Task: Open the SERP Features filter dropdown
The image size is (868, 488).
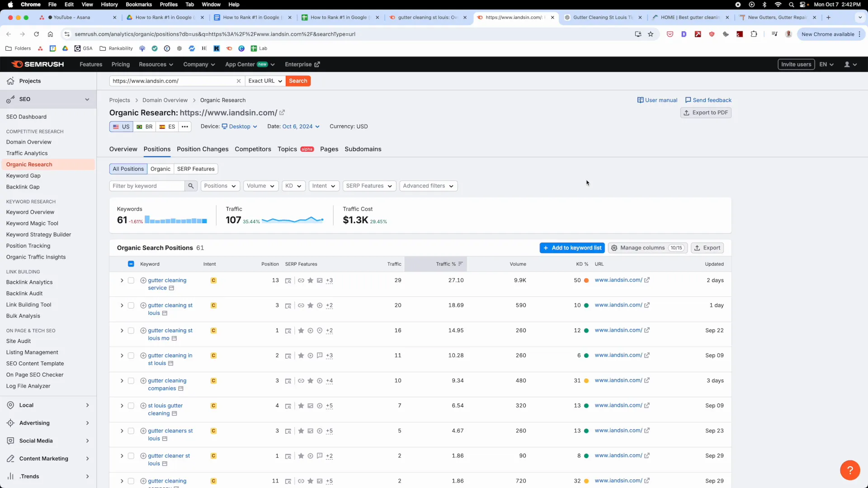Action: click(x=369, y=186)
